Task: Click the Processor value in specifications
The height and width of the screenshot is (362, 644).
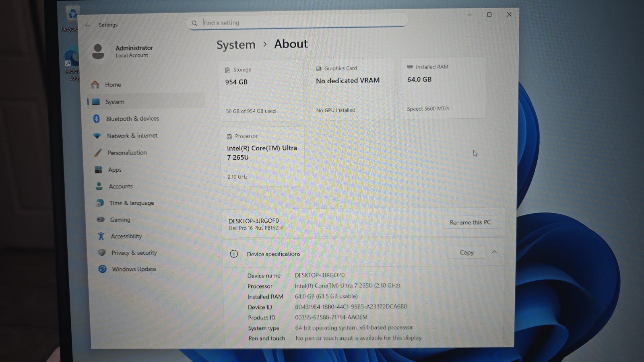Action: (347, 286)
